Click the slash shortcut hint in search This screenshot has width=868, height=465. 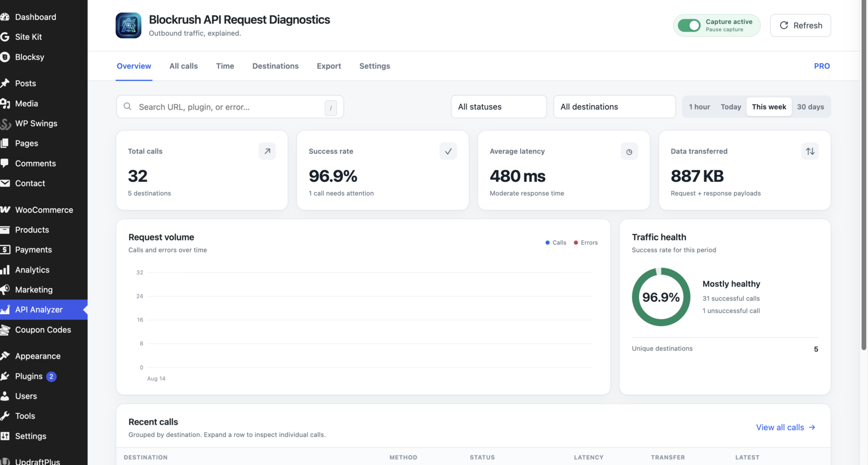[x=331, y=107]
